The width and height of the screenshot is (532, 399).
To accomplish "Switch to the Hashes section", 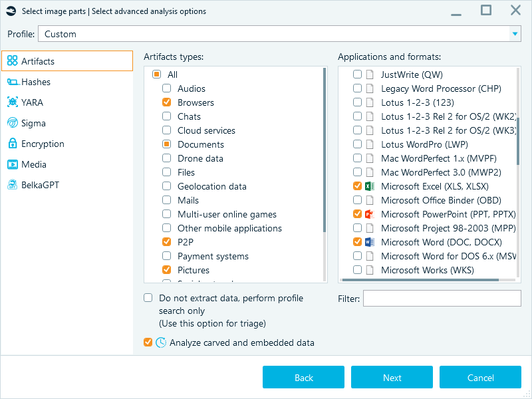I will 37,82.
